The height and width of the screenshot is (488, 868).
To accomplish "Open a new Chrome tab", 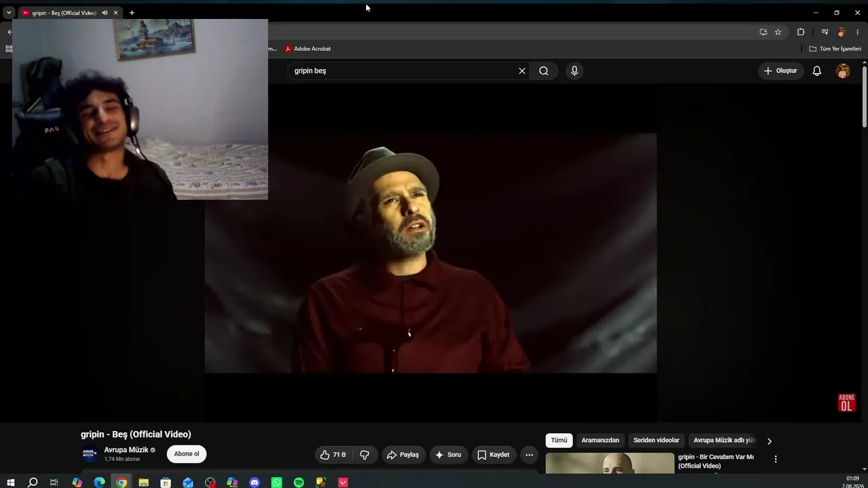I will pos(132,13).
